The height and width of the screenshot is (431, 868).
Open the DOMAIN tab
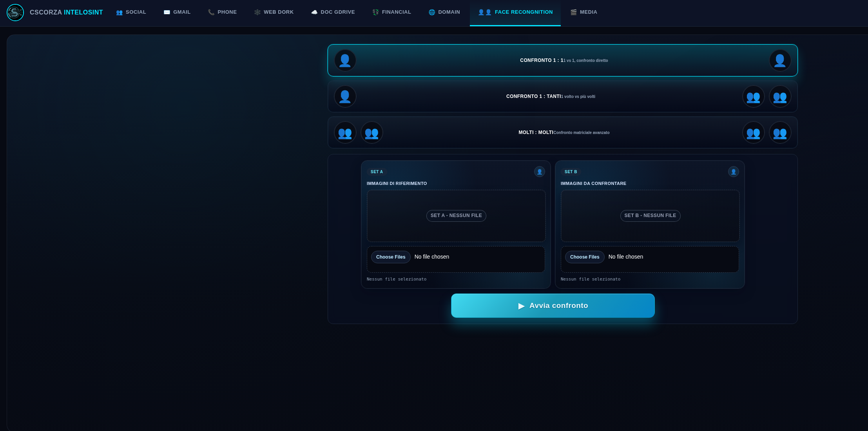tap(444, 13)
